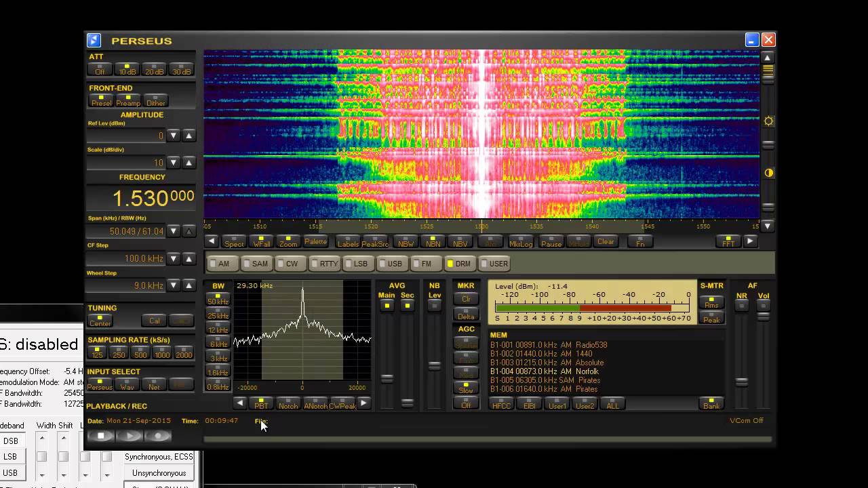Click the scroll-down arrow below contrast slider
Image resolution: width=868 pixels, height=488 pixels.
(x=768, y=226)
